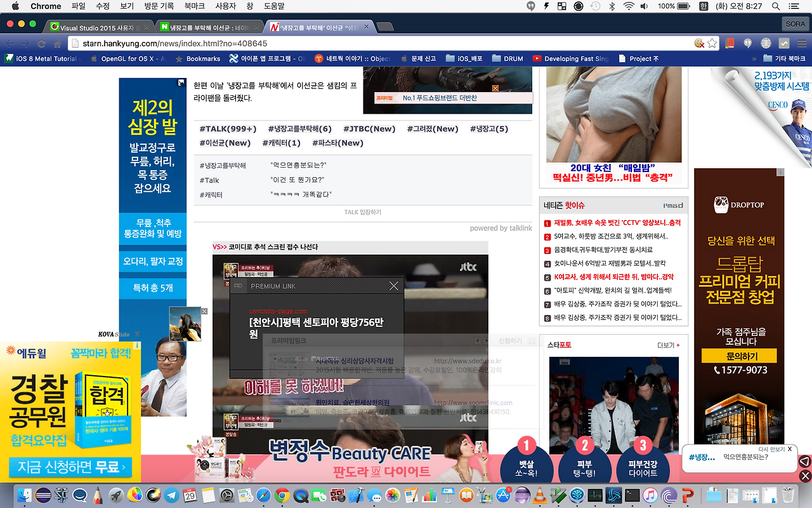The image size is (812, 508).
Task: Launch VLC from the Dock
Action: click(540, 495)
